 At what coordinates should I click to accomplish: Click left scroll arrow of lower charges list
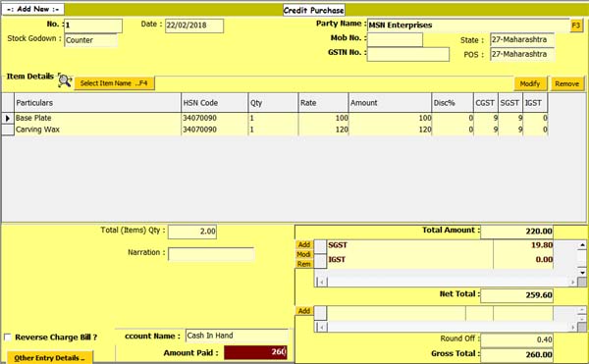click(322, 328)
